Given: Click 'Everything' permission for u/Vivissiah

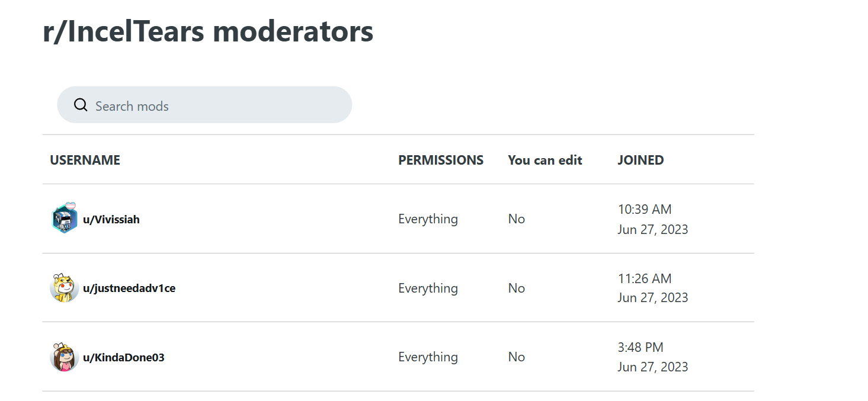Looking at the screenshot, I should coord(428,219).
